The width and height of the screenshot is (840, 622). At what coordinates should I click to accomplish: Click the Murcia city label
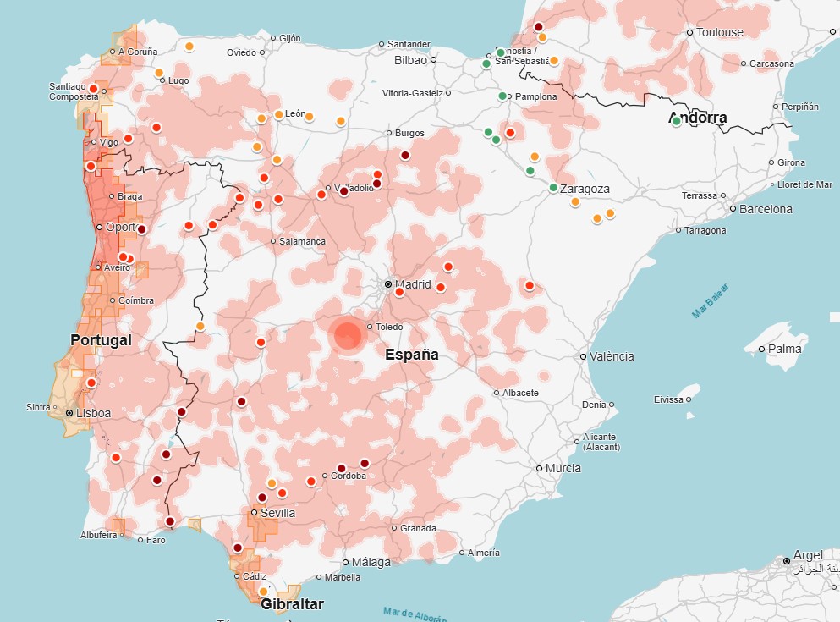click(x=563, y=468)
